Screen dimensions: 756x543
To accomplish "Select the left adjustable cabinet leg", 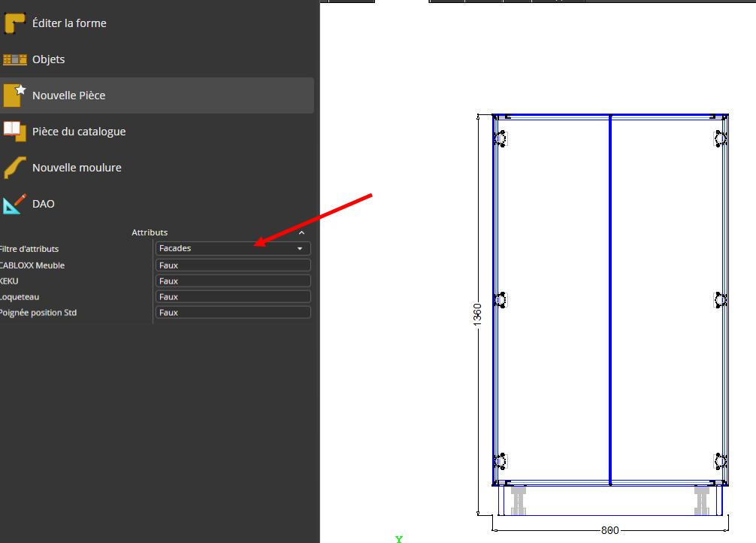I will click(518, 499).
